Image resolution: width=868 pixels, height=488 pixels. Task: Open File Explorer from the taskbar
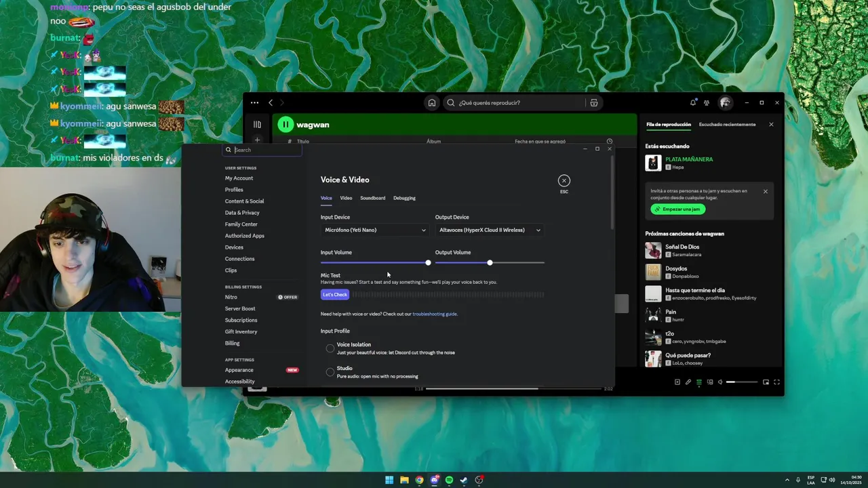[x=404, y=480]
